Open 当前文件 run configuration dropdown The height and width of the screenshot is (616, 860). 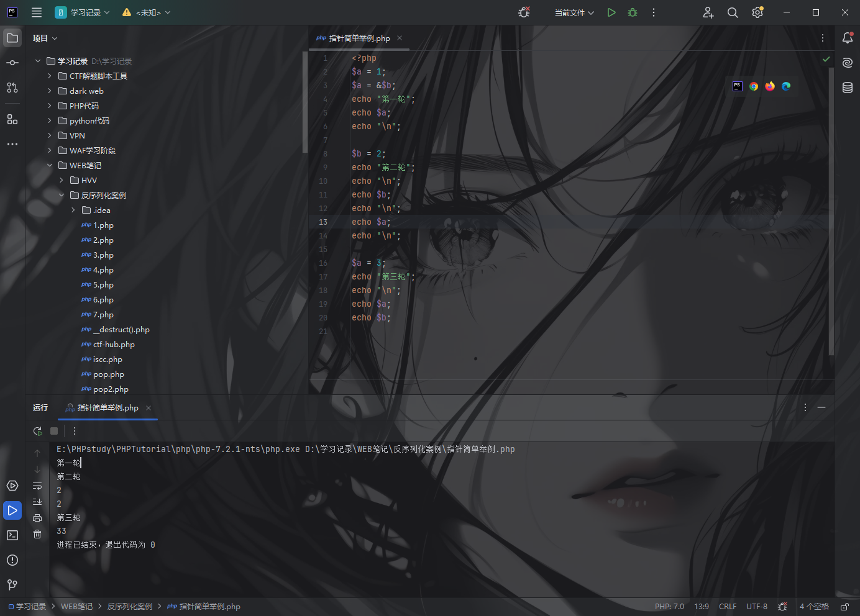coord(574,12)
